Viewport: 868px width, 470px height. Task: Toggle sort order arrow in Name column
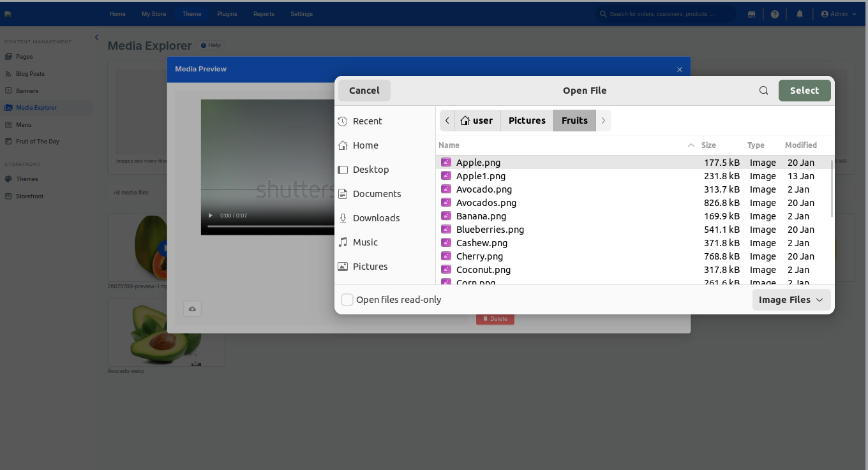click(x=691, y=145)
